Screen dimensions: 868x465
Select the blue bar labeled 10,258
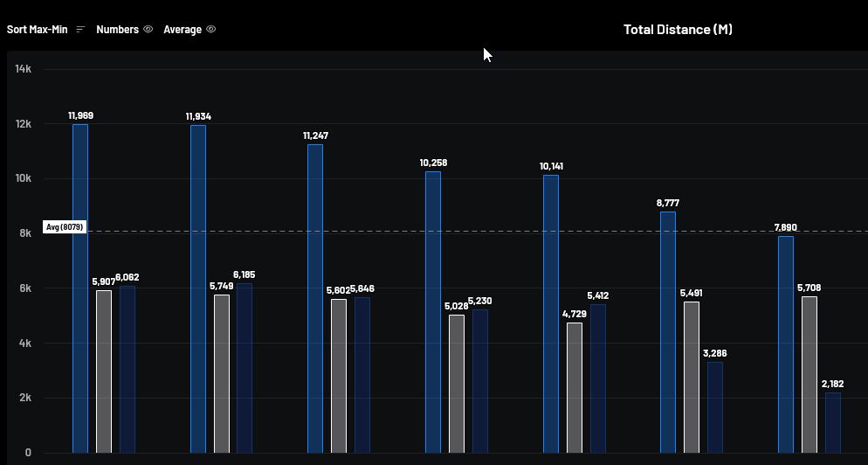433,312
